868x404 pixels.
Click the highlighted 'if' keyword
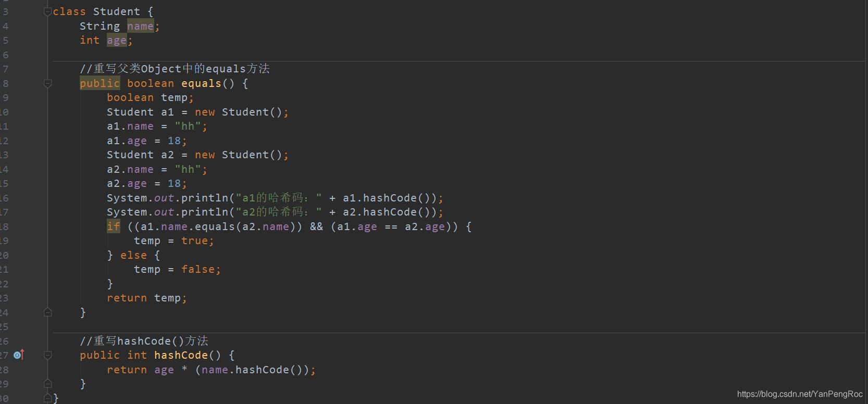114,226
